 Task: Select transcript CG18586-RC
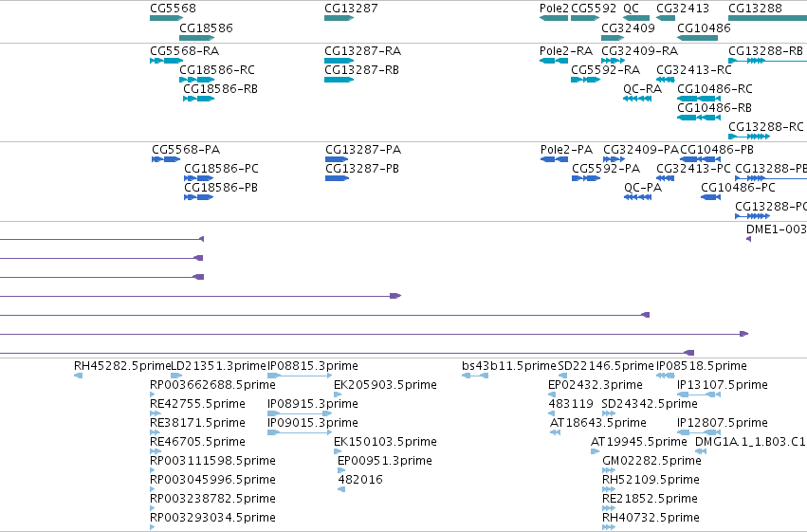(217, 70)
